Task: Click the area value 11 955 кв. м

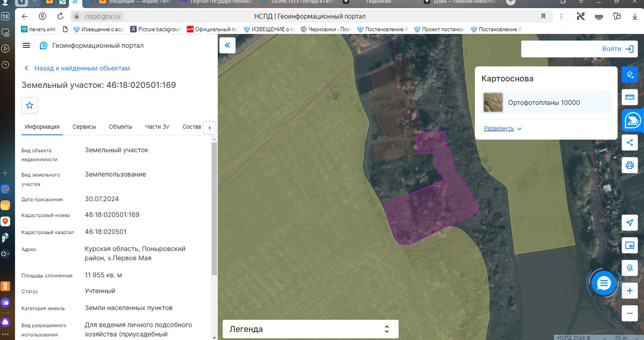Action: click(103, 275)
